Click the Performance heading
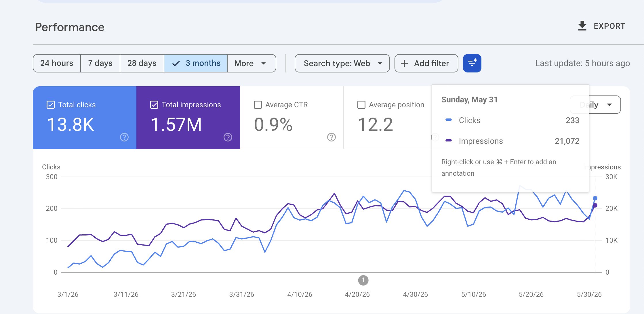Viewport: 644px width, 314px height. click(x=70, y=27)
